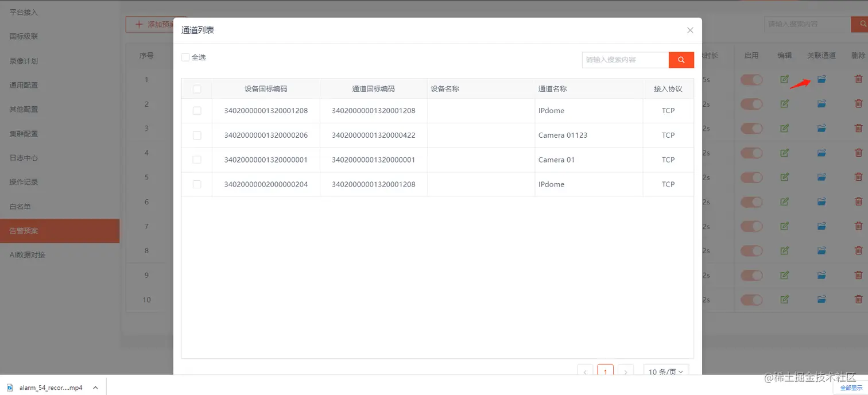Tick the table header select-all checkbox
Viewport: 868px width, 395px height.
tap(197, 89)
